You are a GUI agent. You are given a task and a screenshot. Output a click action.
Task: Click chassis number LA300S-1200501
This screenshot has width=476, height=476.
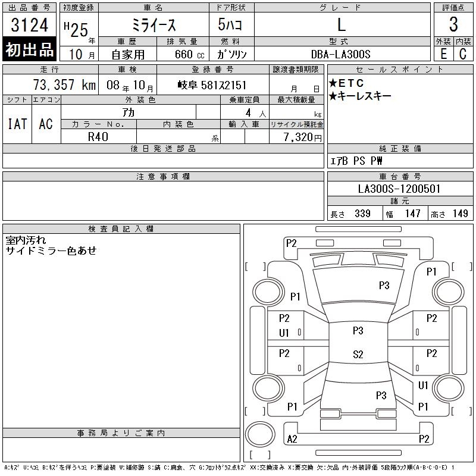(400, 189)
